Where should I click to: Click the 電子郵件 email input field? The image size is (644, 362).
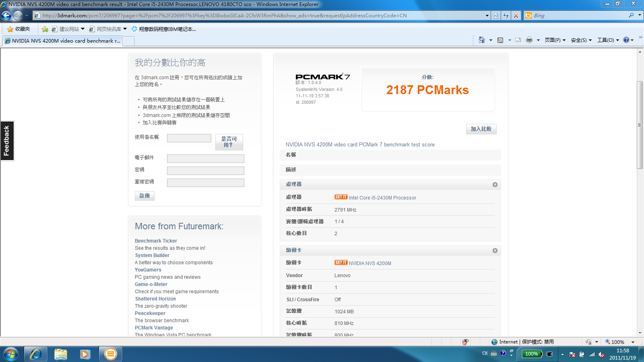click(206, 158)
